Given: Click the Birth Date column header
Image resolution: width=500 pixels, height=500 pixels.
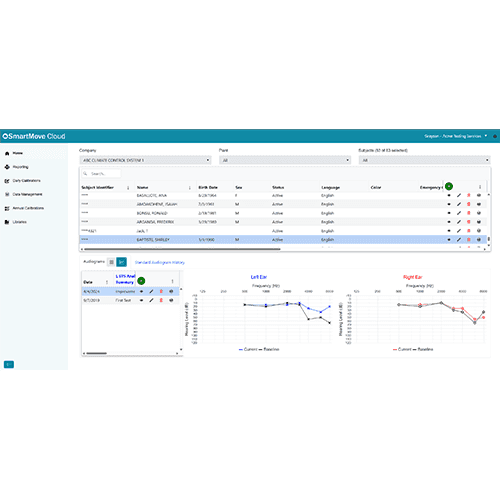Looking at the screenshot, I should [x=208, y=188].
